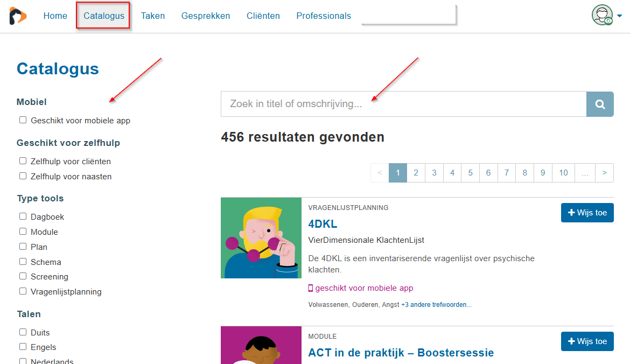Click the MODULE category label
This screenshot has width=630, height=364.
(x=322, y=337)
